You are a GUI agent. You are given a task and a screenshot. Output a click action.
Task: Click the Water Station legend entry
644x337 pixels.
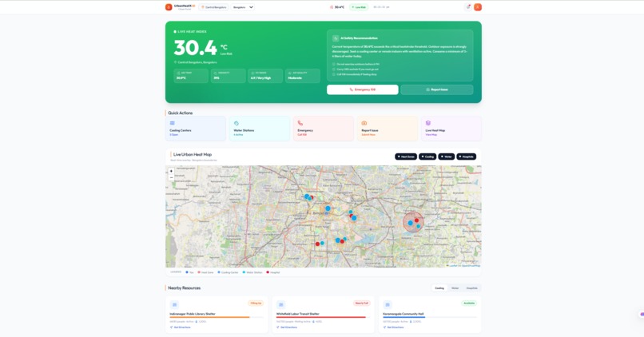(252, 272)
